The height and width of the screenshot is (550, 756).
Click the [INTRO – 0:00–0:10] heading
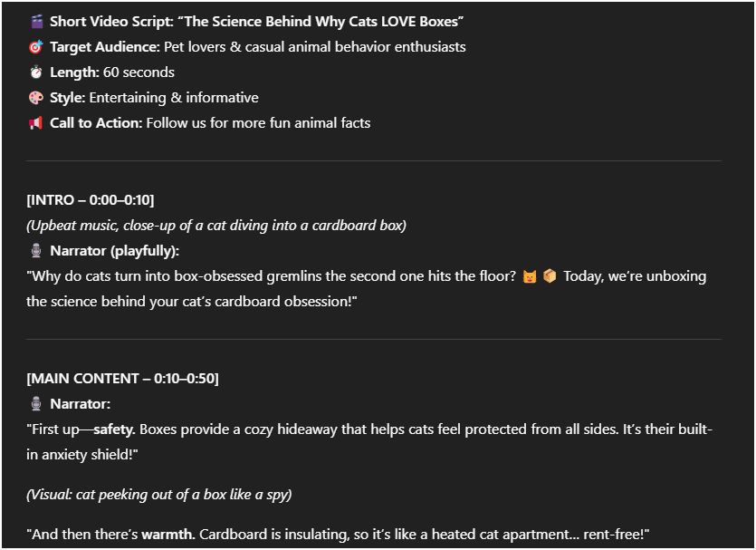[91, 200]
